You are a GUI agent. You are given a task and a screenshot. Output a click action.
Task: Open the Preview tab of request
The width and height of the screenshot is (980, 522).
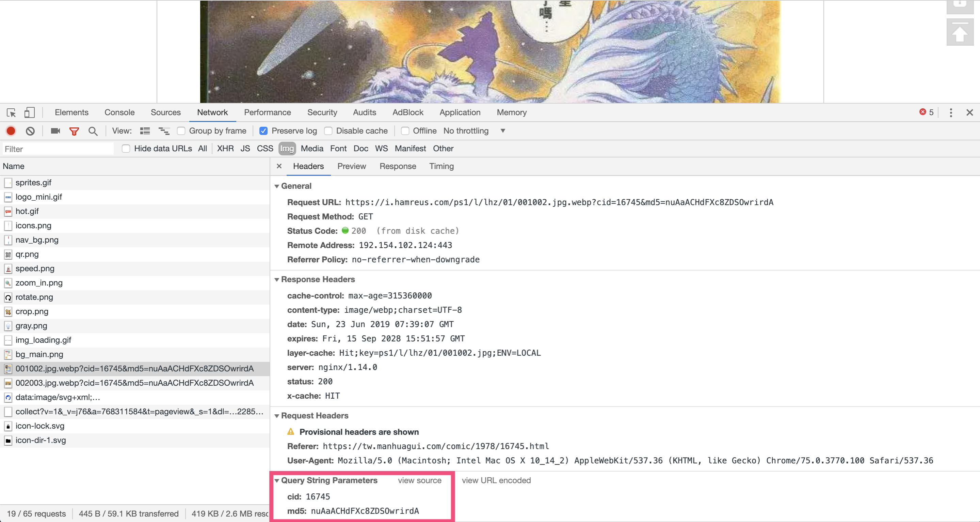351,166
